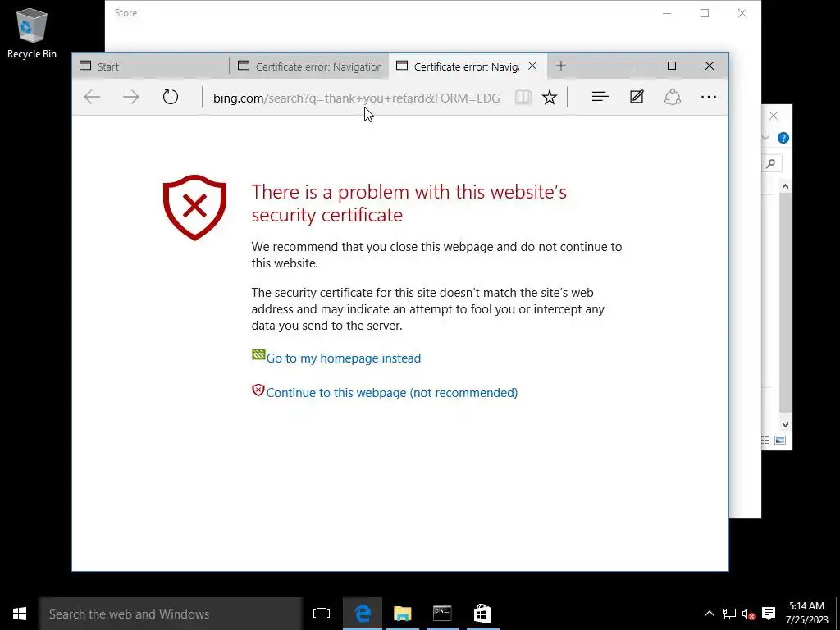Click Continue to this webpage (not recommended)
The image size is (840, 630).
click(x=392, y=393)
